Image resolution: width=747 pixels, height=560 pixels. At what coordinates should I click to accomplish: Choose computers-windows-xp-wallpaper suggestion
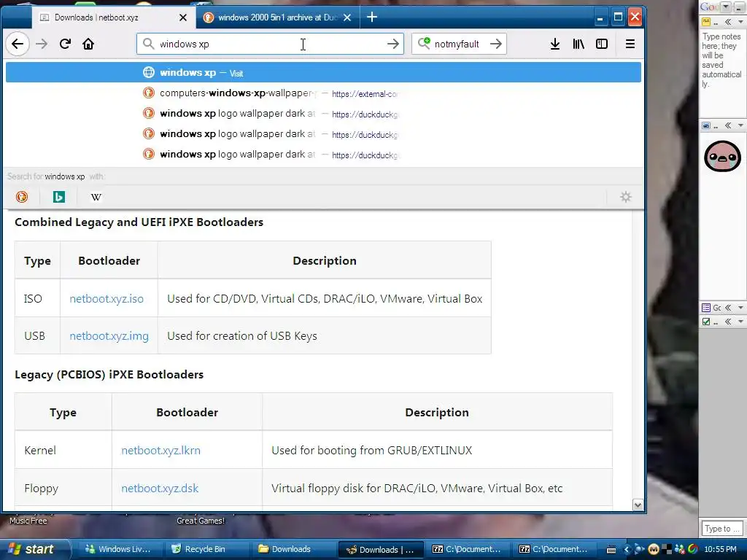(323, 93)
